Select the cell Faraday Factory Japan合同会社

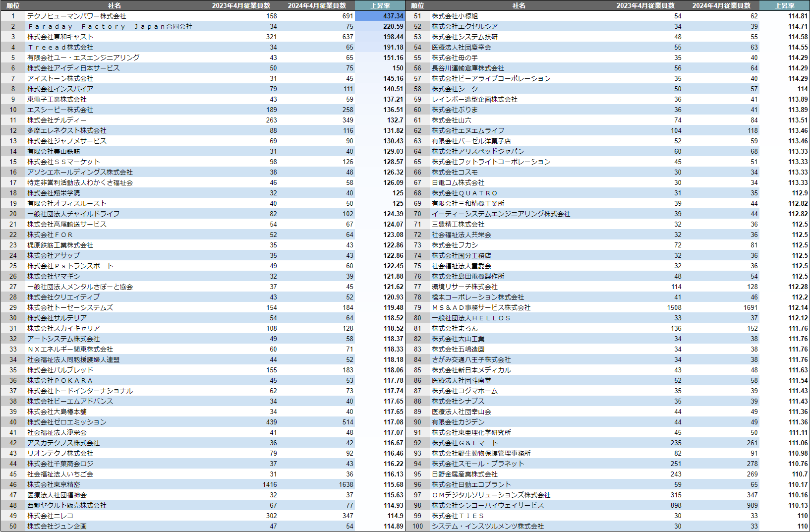[110, 26]
